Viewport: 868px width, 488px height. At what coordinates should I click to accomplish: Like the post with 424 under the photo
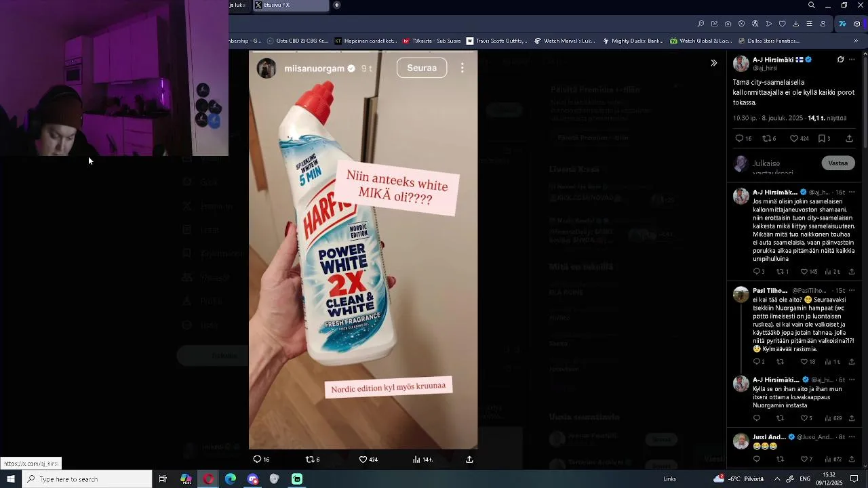pyautogui.click(x=368, y=460)
